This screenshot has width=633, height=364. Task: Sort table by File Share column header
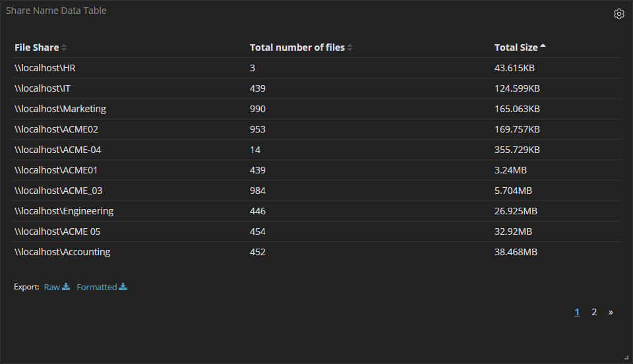pos(36,47)
